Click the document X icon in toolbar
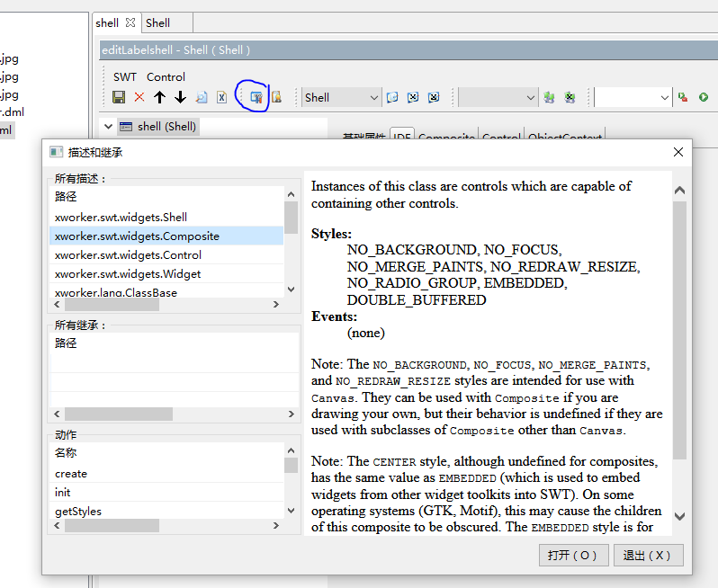 tap(222, 97)
